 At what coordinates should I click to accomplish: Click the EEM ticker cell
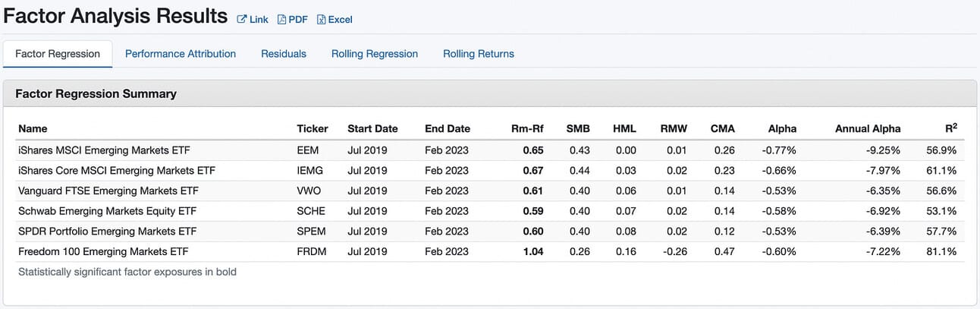(x=308, y=150)
